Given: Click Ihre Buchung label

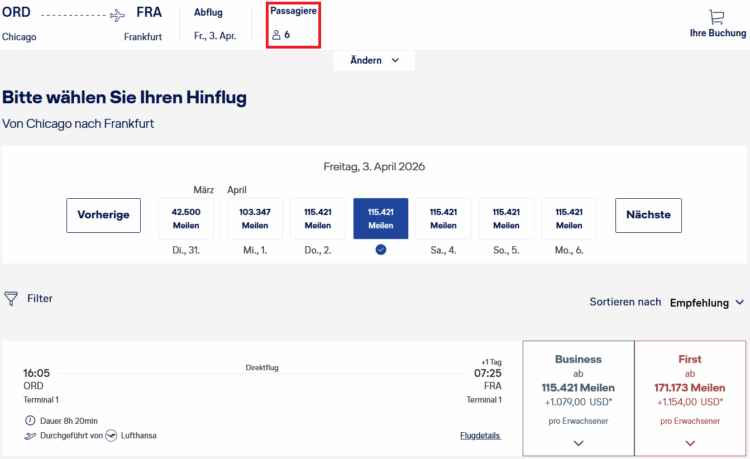Looking at the screenshot, I should (x=717, y=33).
